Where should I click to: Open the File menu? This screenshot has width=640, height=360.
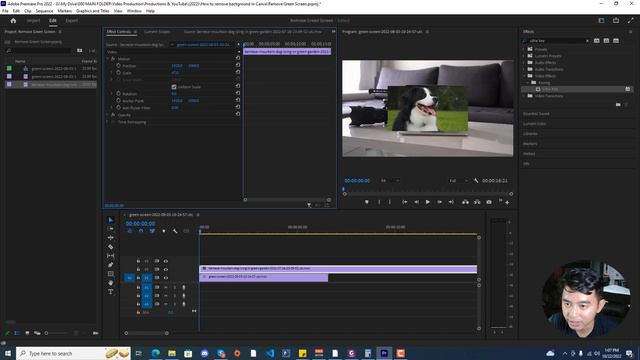tap(5, 11)
